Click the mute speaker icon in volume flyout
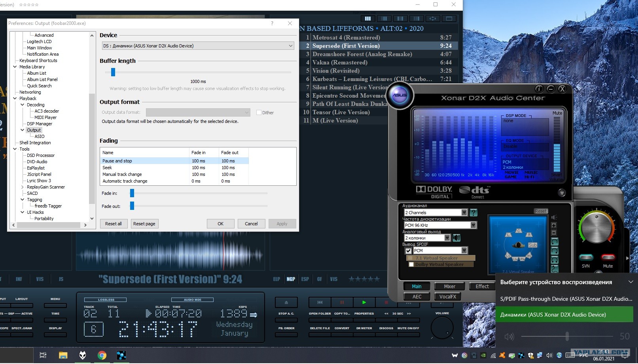 coord(509,336)
